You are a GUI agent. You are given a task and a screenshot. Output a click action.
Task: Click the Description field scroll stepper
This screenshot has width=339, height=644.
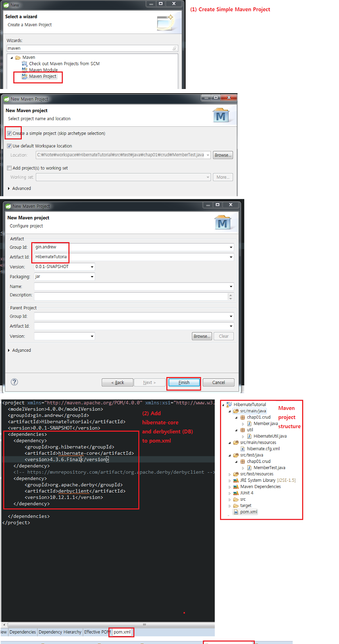pyautogui.click(x=231, y=296)
